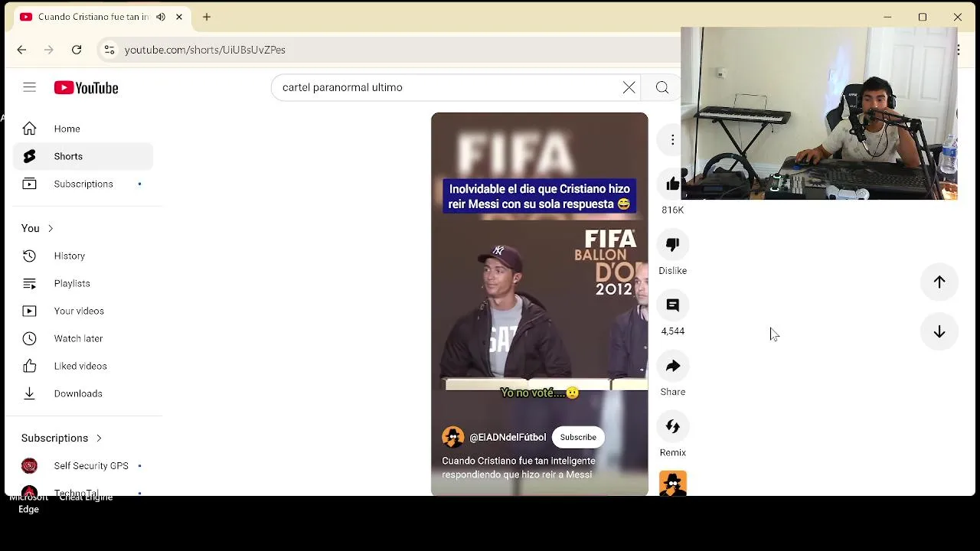Click the magnifying glass search button

pos(662,87)
